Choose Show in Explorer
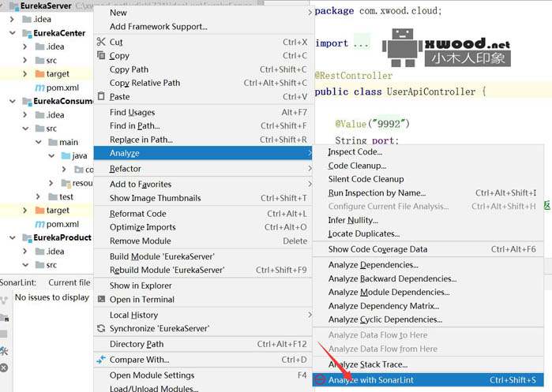 pos(203,286)
